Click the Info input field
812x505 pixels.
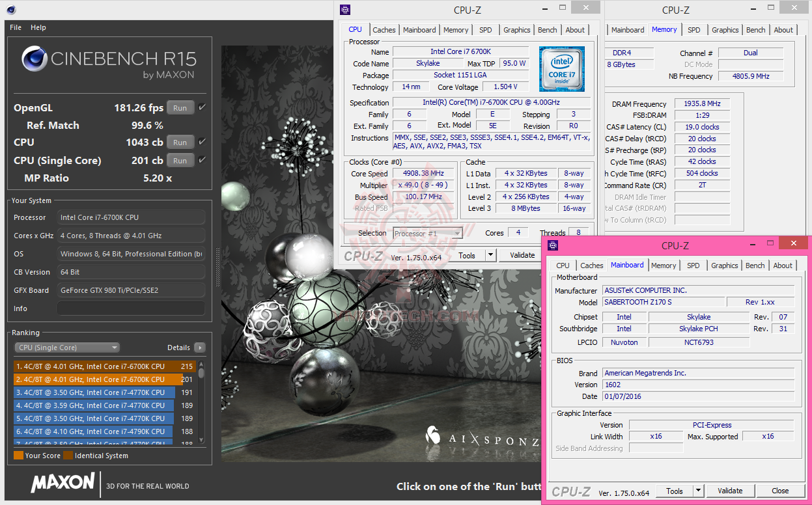point(131,308)
